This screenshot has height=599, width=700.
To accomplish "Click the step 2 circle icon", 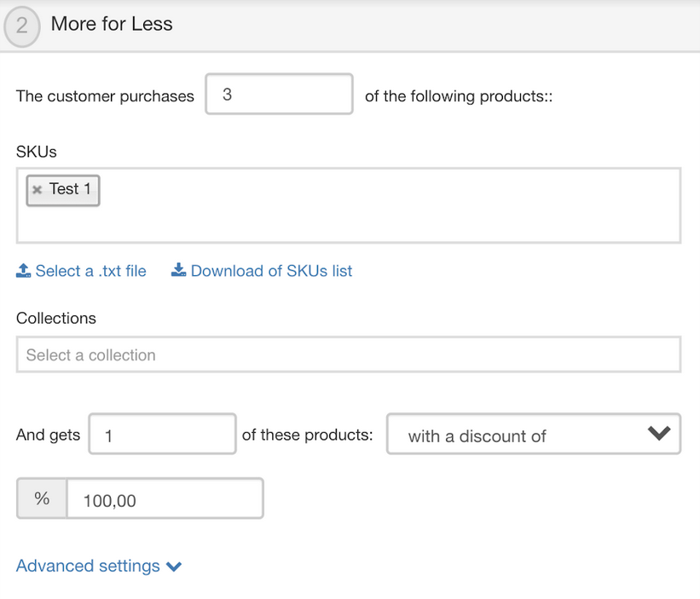I will coord(21,26).
